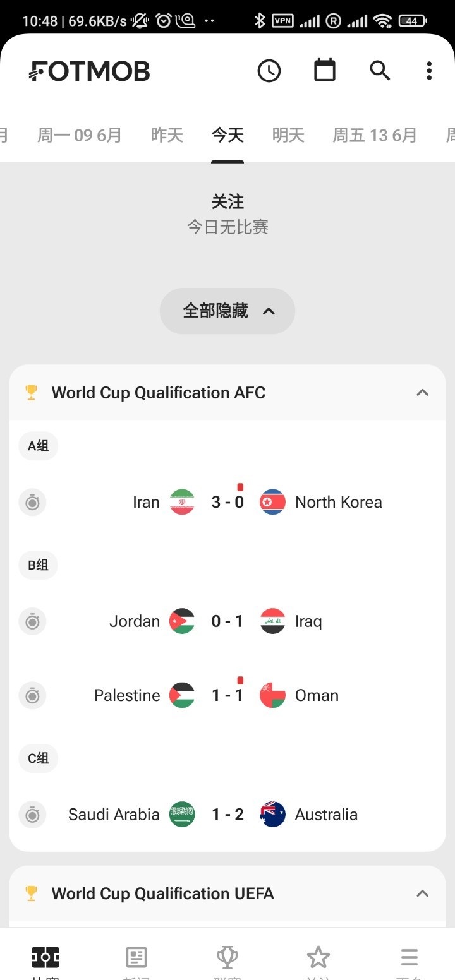The width and height of the screenshot is (455, 980).
Task: Open the hamburger more menu
Action: tap(409, 958)
